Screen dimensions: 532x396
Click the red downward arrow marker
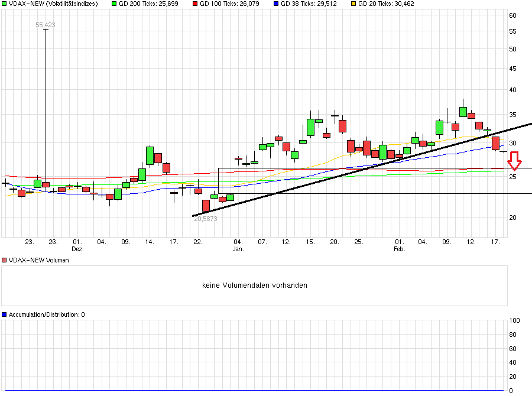(x=514, y=161)
